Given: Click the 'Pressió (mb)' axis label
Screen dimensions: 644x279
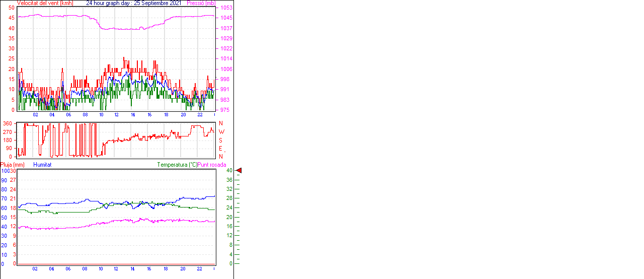Looking at the screenshot, I should (x=201, y=3).
